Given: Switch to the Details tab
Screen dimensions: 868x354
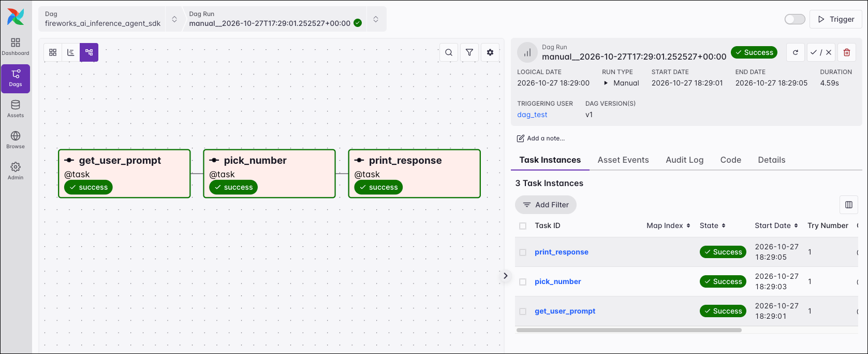Looking at the screenshot, I should [772, 160].
